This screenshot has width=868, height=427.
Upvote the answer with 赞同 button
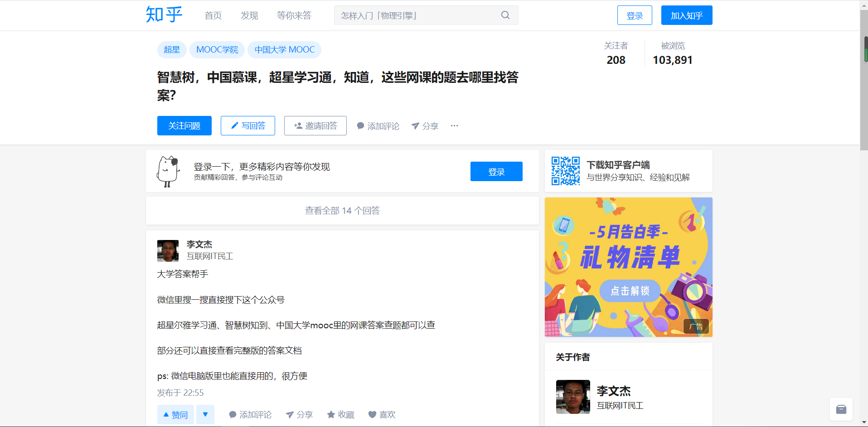(x=175, y=414)
